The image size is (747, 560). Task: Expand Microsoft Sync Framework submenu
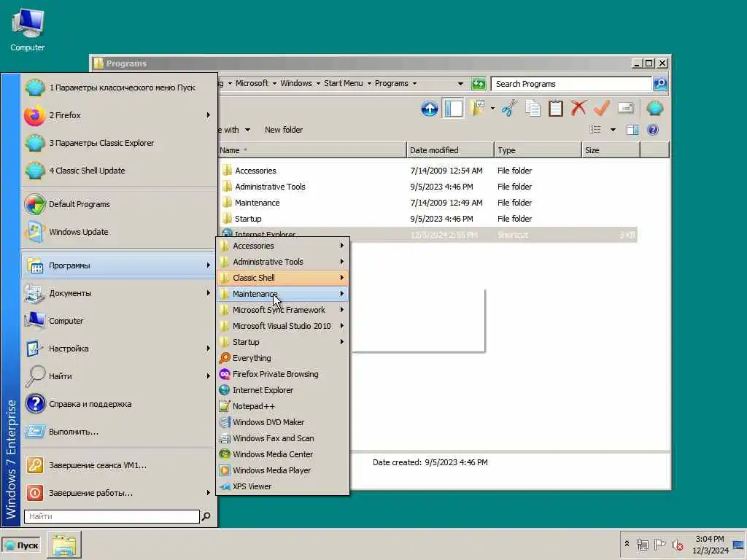tap(283, 310)
